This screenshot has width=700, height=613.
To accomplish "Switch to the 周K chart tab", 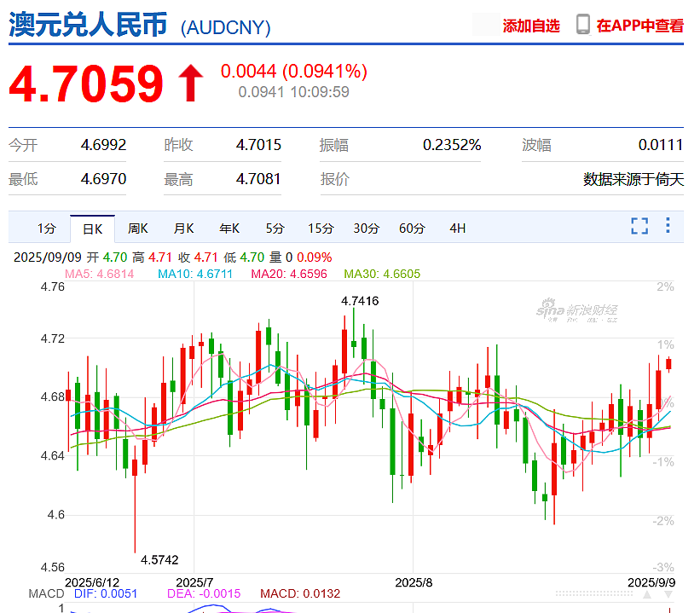I will coord(138,228).
